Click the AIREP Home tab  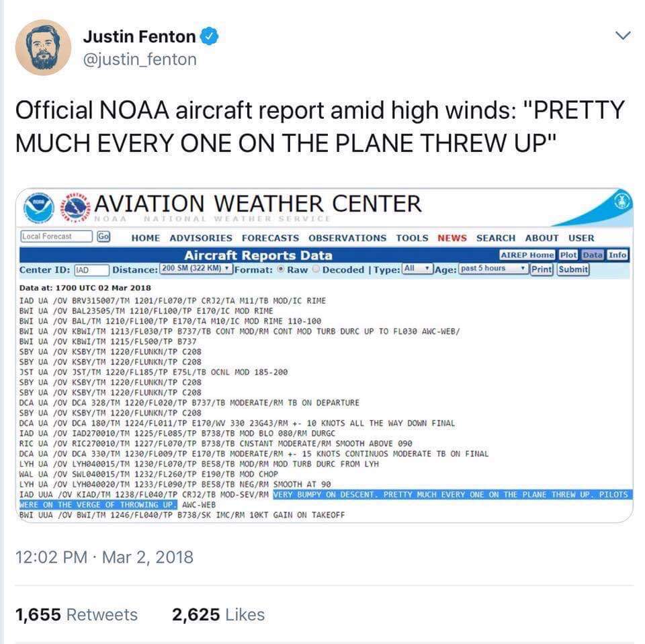(x=527, y=255)
